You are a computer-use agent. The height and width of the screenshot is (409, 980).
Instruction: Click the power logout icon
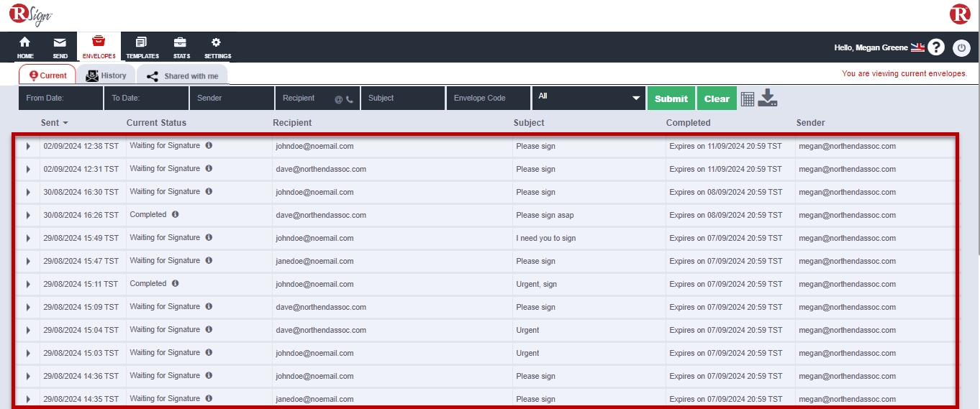click(961, 48)
